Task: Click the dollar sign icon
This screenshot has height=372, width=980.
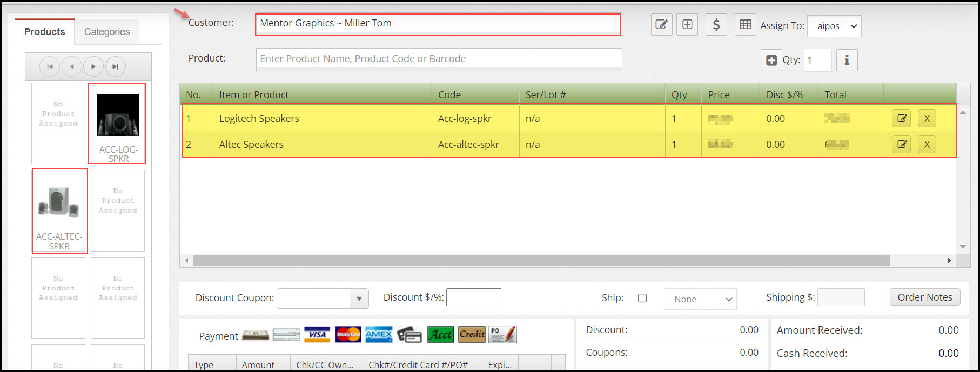Action: (x=716, y=25)
